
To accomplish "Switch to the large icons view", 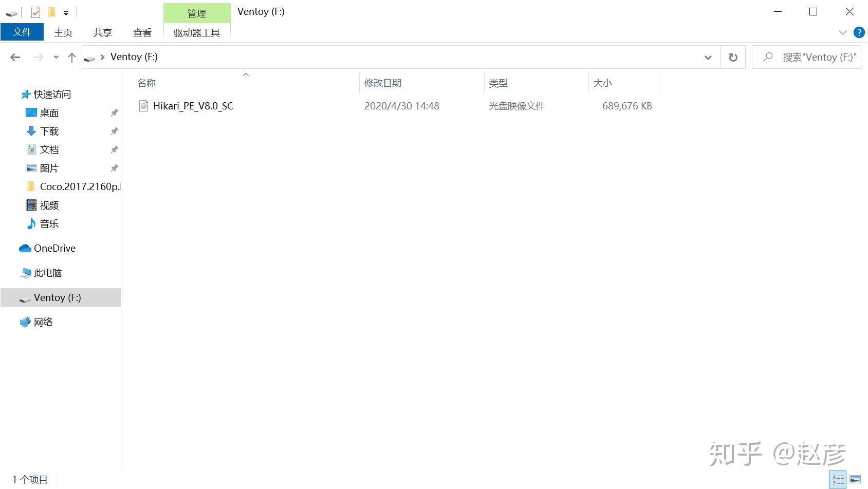I will [855, 480].
